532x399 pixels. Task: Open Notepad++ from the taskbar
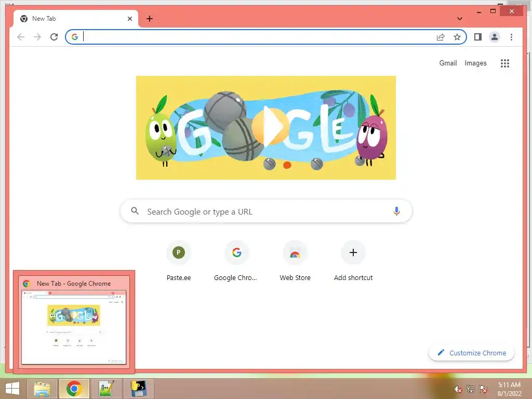[x=107, y=389]
